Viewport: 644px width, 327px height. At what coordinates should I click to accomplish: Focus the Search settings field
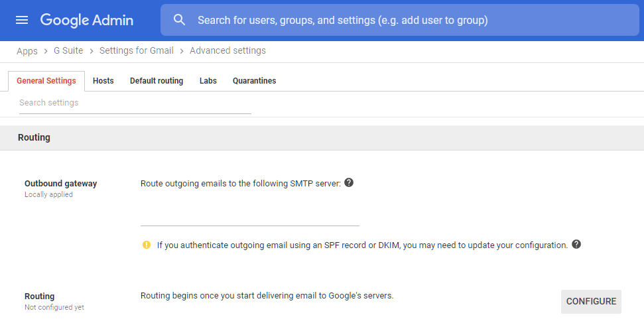point(135,103)
